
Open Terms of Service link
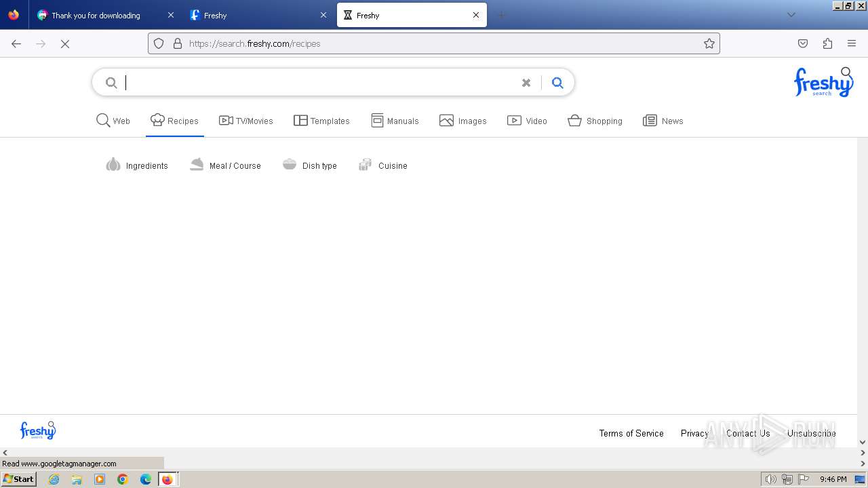click(x=631, y=433)
